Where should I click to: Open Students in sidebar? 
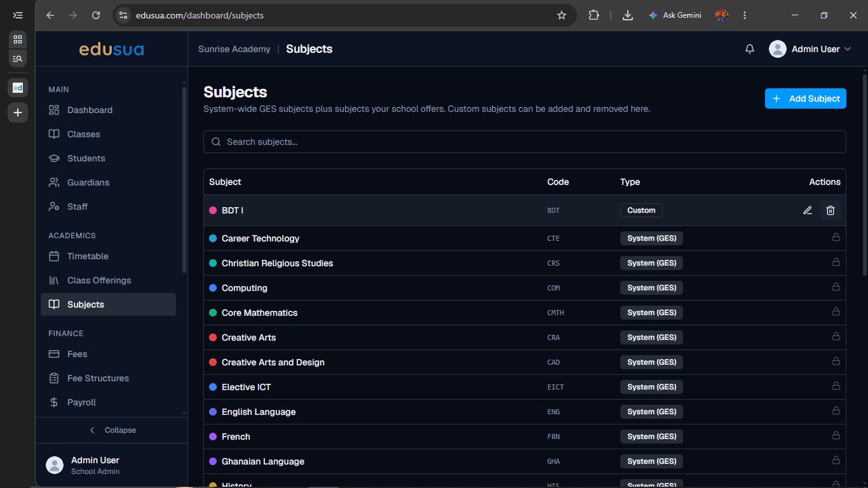pos(108,158)
